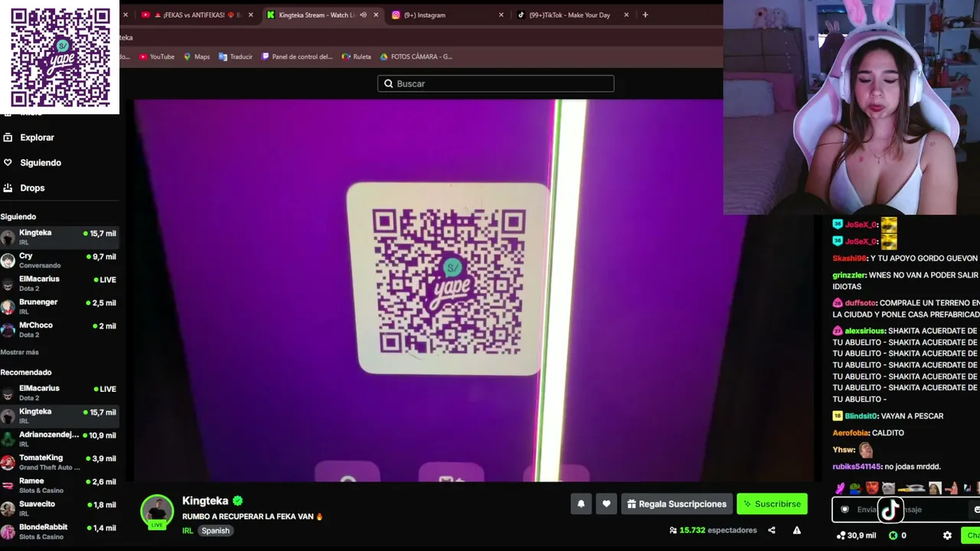
Task: Click the chat message input field
Action: tap(906, 510)
